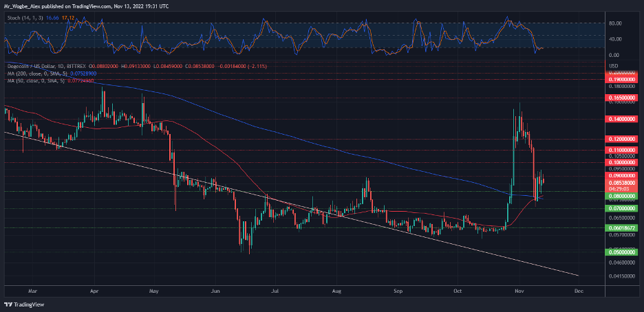
Task: Click the TradingView logo in bottom corner
Action: pyautogui.click(x=21, y=304)
